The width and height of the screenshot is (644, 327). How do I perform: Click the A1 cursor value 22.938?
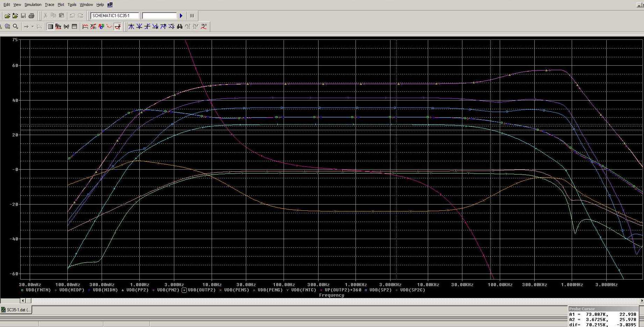(x=628, y=314)
